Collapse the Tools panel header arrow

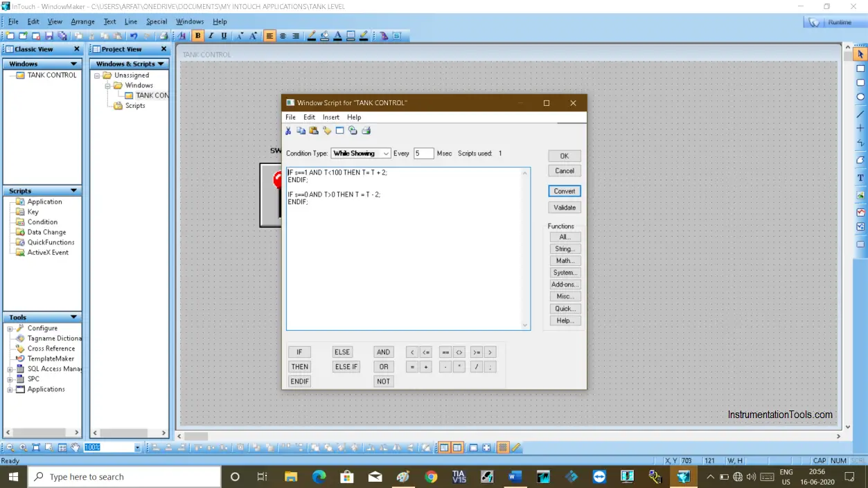coord(73,318)
